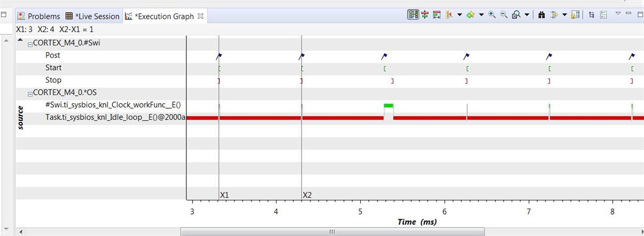Click the restore icon left of Problems tab

(4, 14)
